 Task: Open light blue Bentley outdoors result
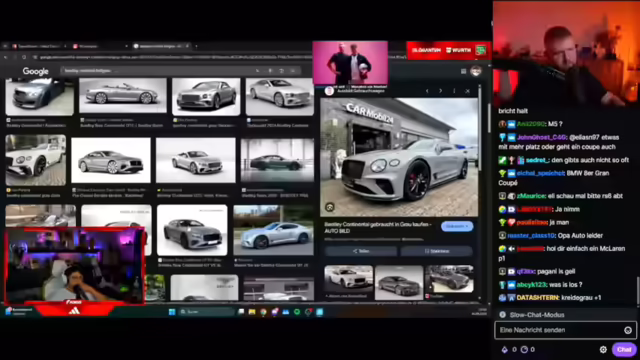pyautogui.click(x=273, y=231)
